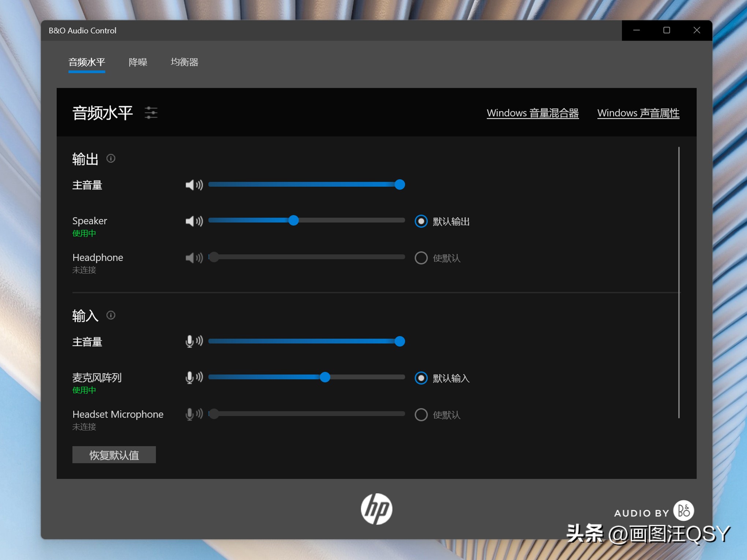Screen dimensions: 747x560
Task: Open the 均衡器 tab
Action: (x=185, y=63)
